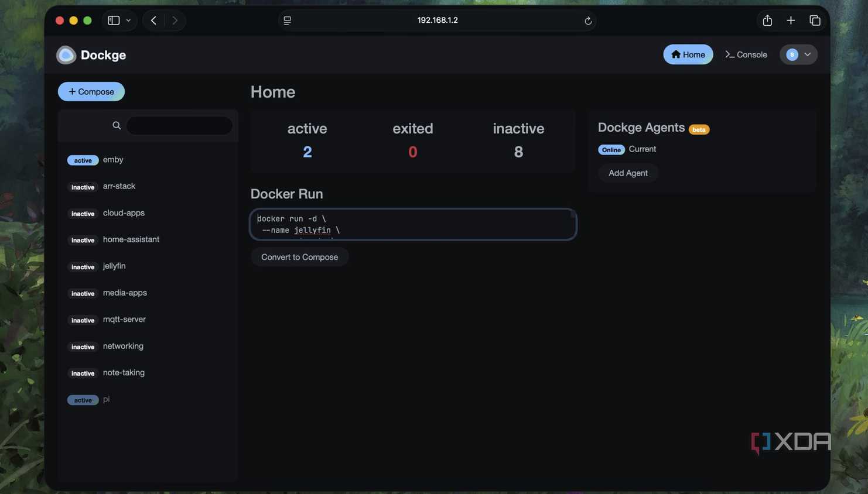Click the active count 2
This screenshot has height=494, width=868.
(x=307, y=152)
